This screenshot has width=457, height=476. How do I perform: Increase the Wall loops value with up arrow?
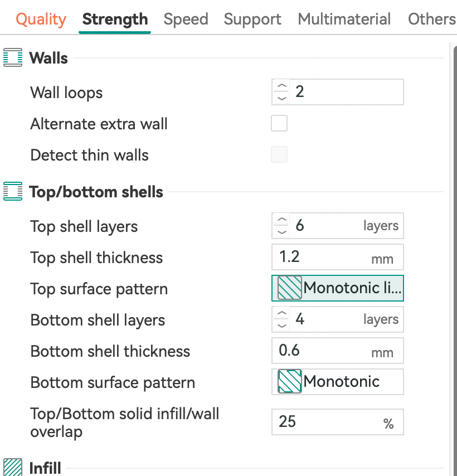tap(282, 86)
